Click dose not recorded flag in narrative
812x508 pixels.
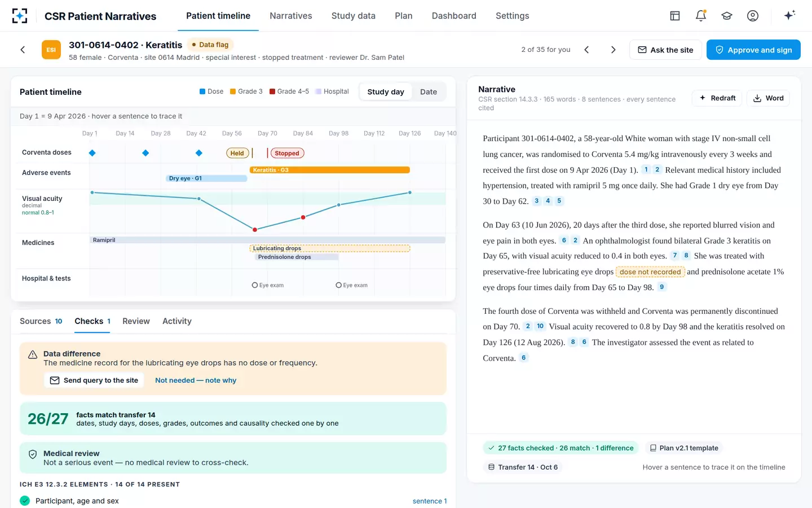(650, 271)
